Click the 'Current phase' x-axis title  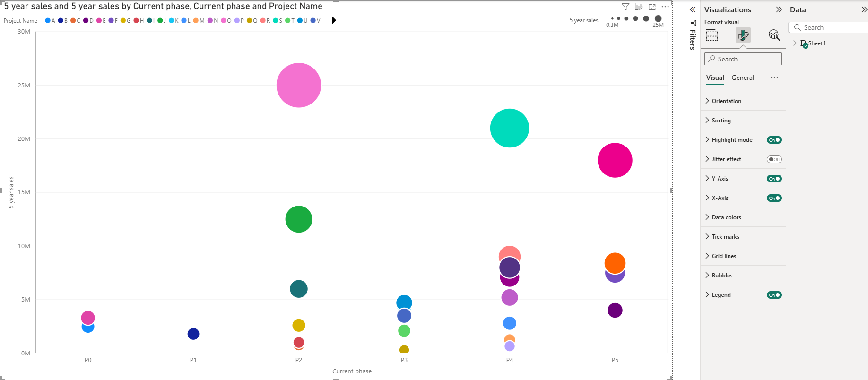(x=352, y=371)
